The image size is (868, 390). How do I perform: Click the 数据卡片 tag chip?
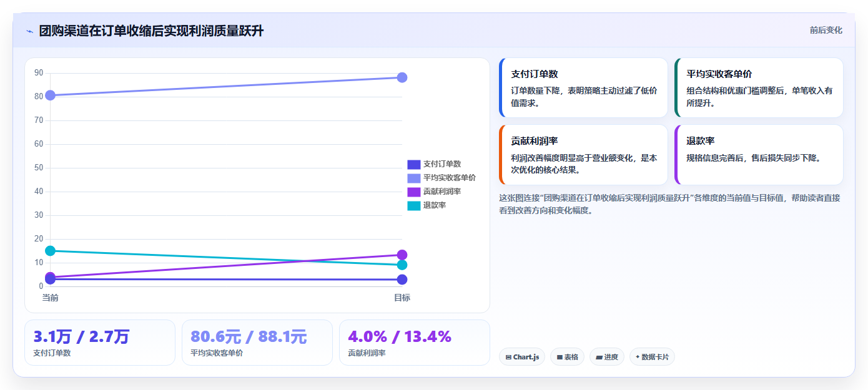652,357
